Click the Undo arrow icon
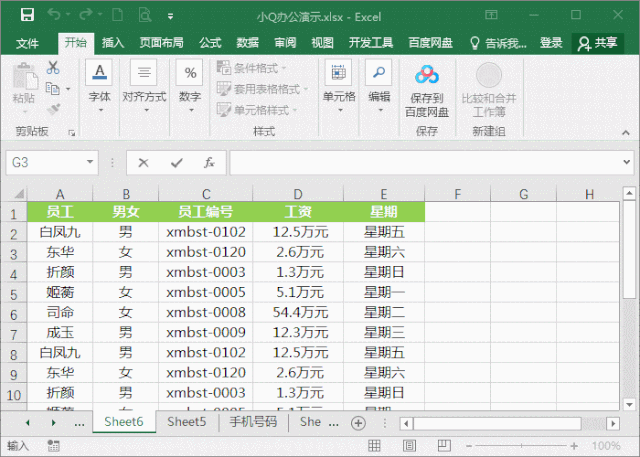Image resolution: width=640 pixels, height=457 pixels. tap(54, 15)
